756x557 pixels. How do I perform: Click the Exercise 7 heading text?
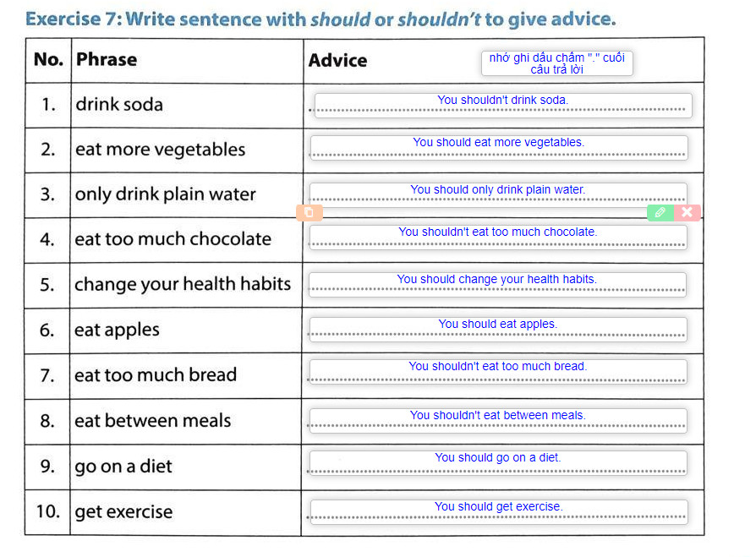320,19
